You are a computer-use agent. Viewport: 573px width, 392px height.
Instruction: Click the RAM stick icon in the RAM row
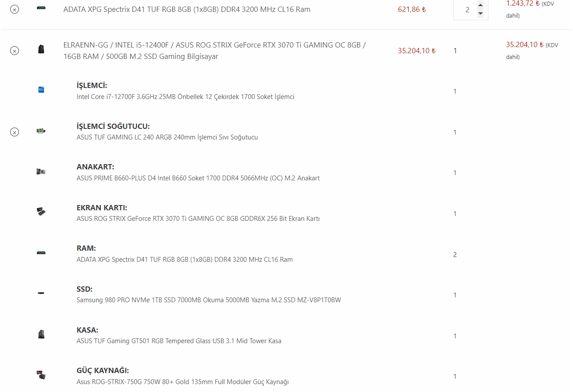(x=41, y=253)
